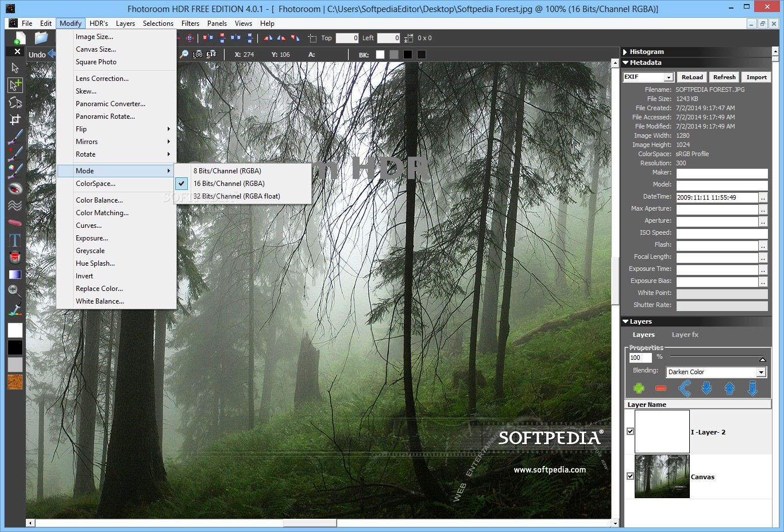Open the EXIF metadata type dropdown
The height and width of the screenshot is (532, 784).
point(669,77)
